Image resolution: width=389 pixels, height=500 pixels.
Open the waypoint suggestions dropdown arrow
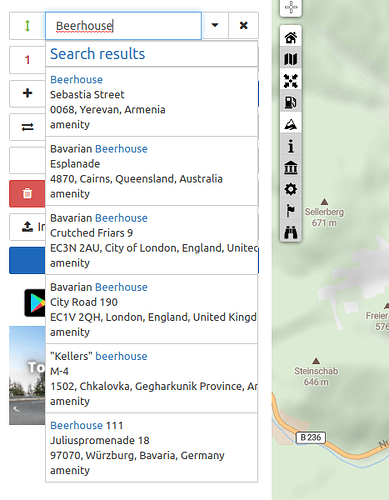click(215, 25)
